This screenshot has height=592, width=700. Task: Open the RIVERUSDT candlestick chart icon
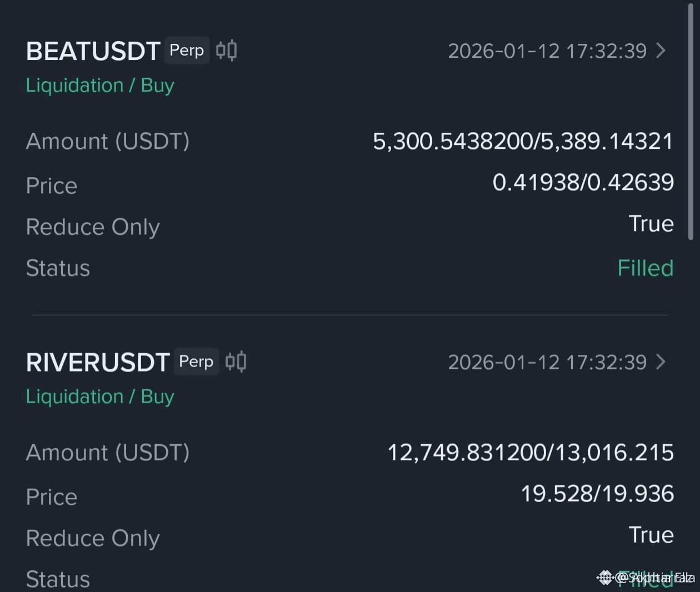[x=236, y=362]
